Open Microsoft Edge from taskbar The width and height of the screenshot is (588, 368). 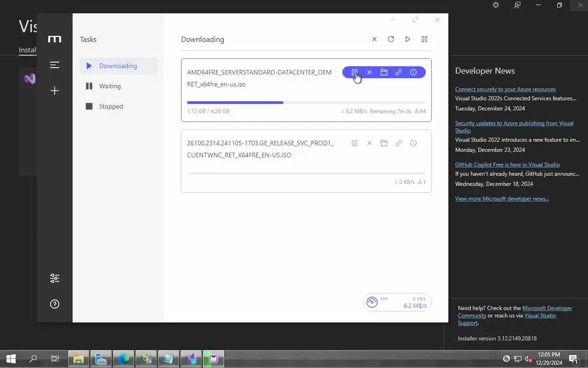coord(124,359)
